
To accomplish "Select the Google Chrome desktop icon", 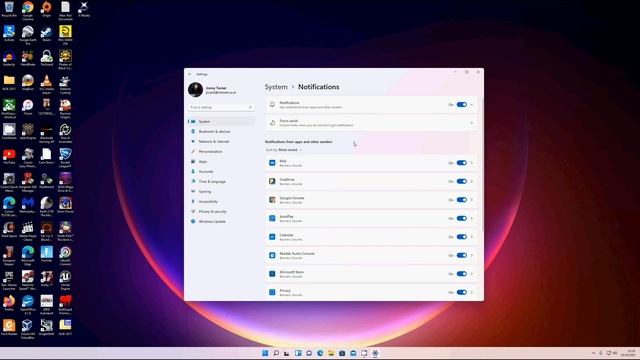I will [x=28, y=10].
